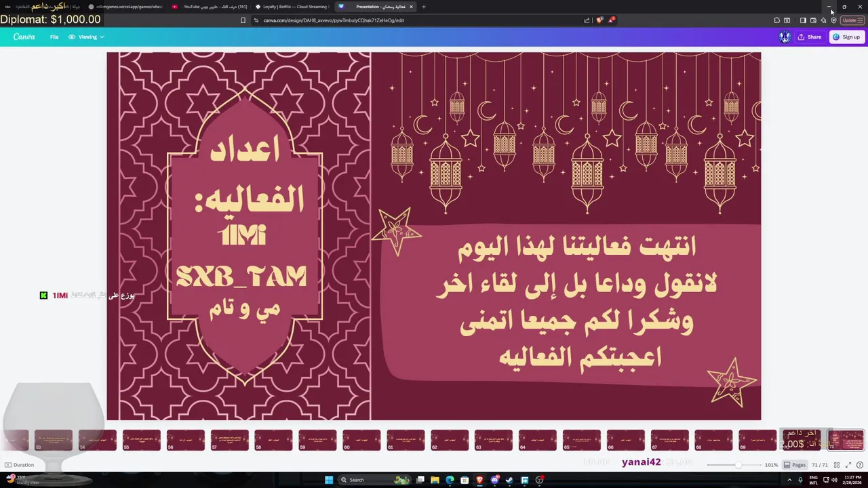
Task: Open Steam from the taskbar
Action: point(509,480)
